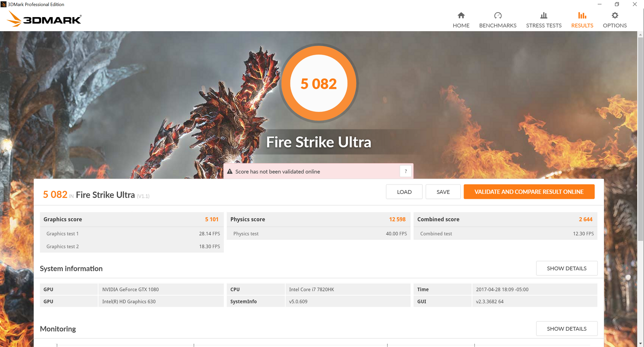
Task: Click the Graphics score heading
Action: tap(63, 219)
